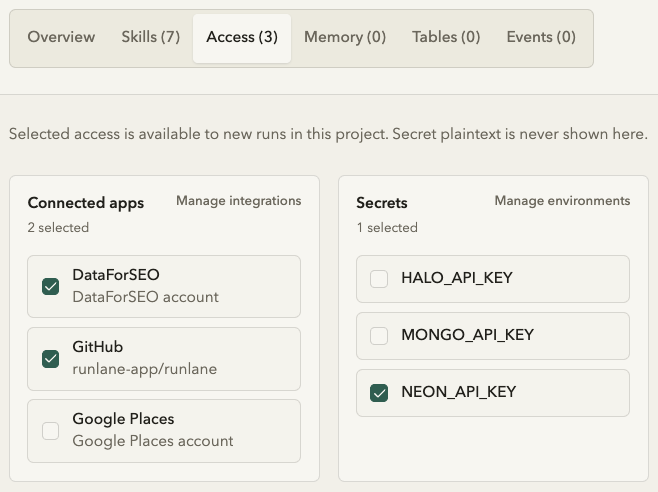Click the Google Places account subtitle text
Image resolution: width=658 pixels, height=492 pixels.
[153, 441]
